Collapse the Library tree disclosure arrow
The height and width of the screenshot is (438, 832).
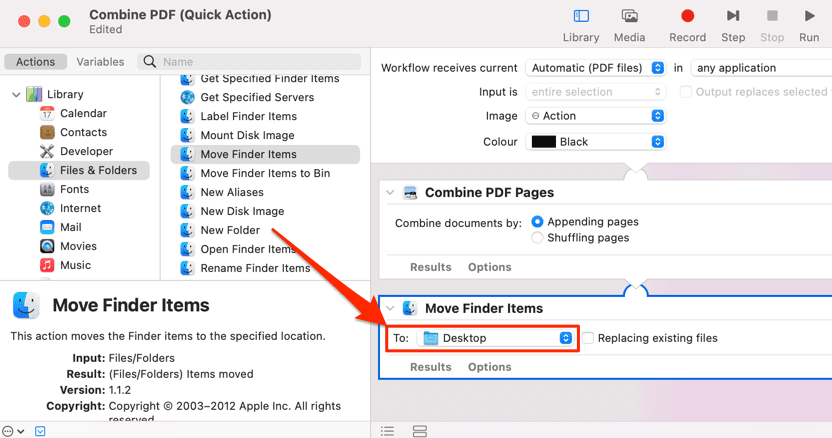[16, 95]
